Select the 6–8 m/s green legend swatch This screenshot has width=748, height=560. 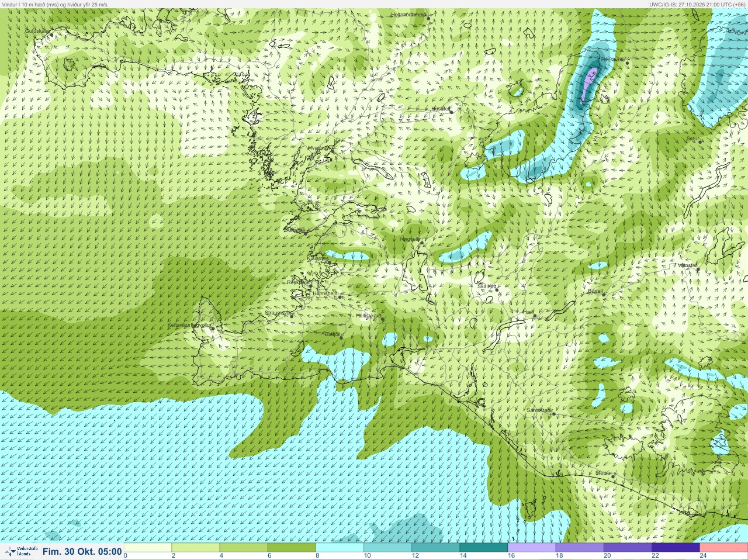292,548
